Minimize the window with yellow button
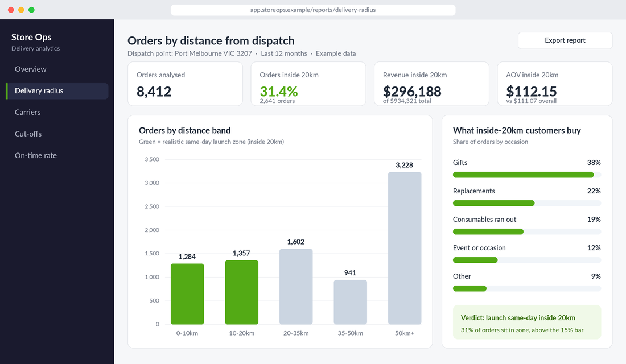 (21, 10)
